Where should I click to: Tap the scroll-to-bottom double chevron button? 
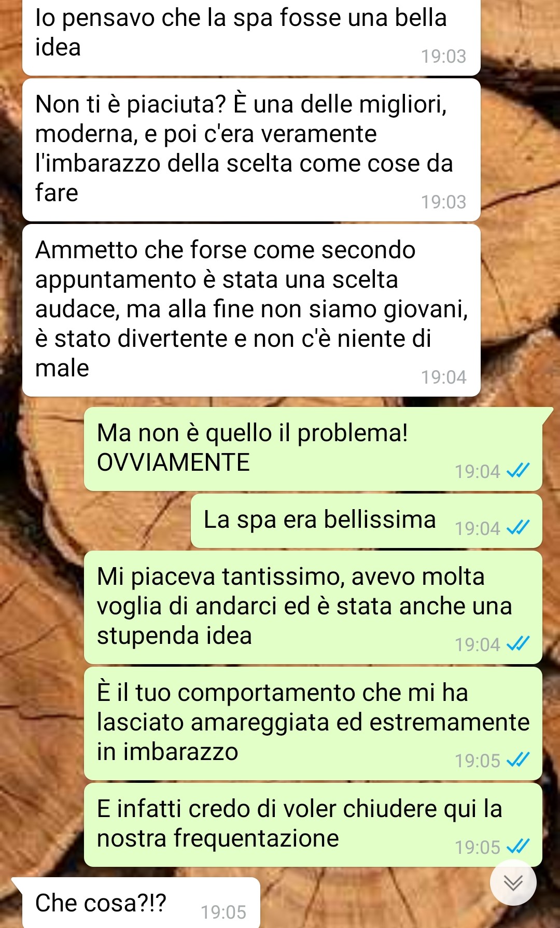tap(513, 882)
